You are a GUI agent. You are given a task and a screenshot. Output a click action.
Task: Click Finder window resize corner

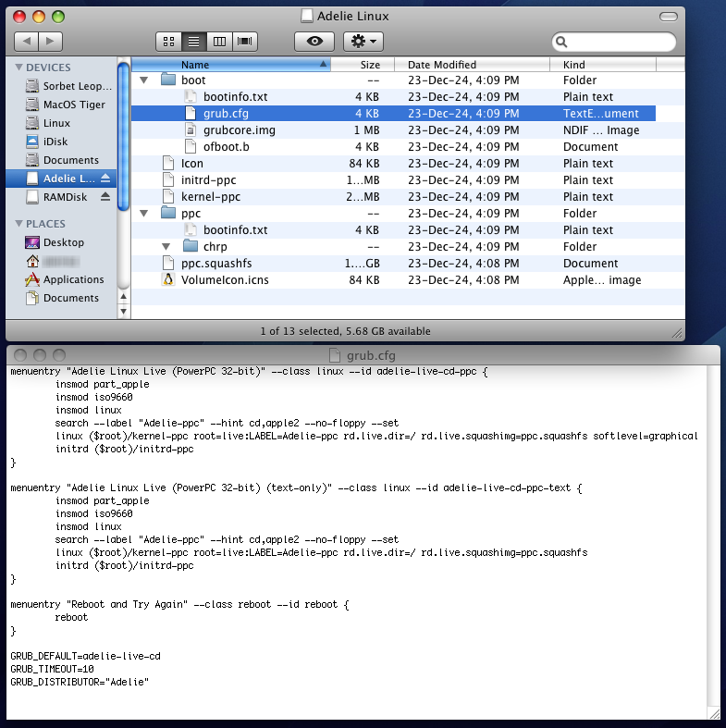678,332
